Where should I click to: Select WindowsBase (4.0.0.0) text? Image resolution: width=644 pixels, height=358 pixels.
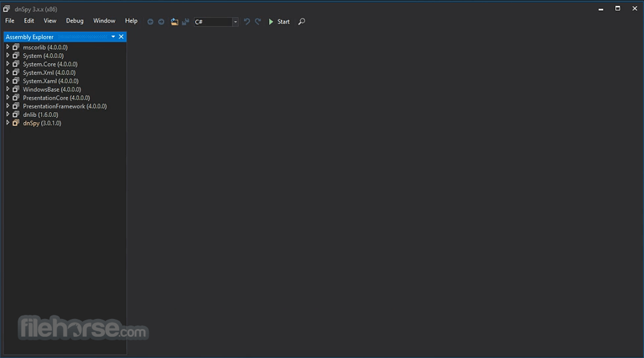pyautogui.click(x=52, y=90)
